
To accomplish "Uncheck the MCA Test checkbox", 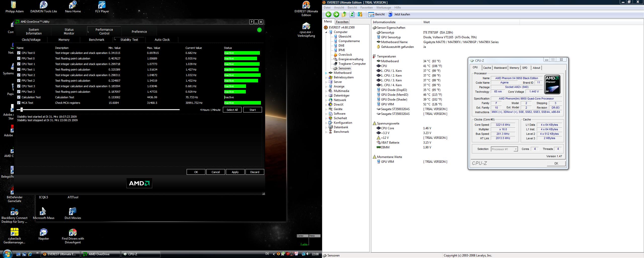I will pos(19,103).
